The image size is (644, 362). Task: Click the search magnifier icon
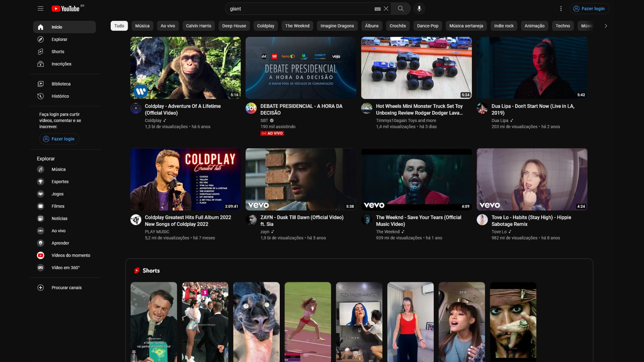pos(400,8)
